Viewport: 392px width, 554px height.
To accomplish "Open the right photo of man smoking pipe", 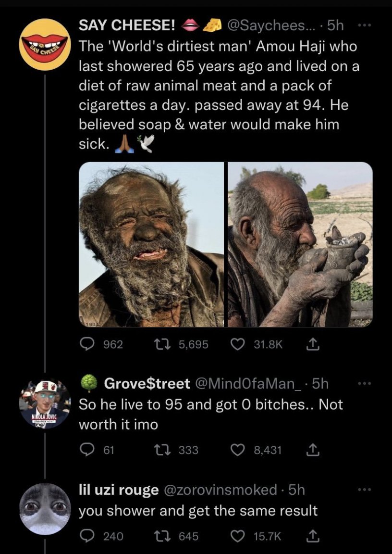I will point(300,244).
